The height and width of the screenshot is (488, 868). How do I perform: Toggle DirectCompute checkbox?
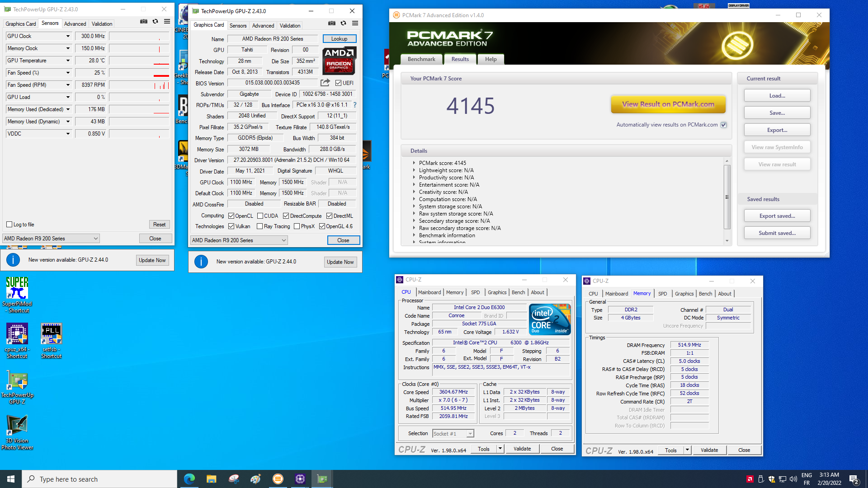coord(286,216)
